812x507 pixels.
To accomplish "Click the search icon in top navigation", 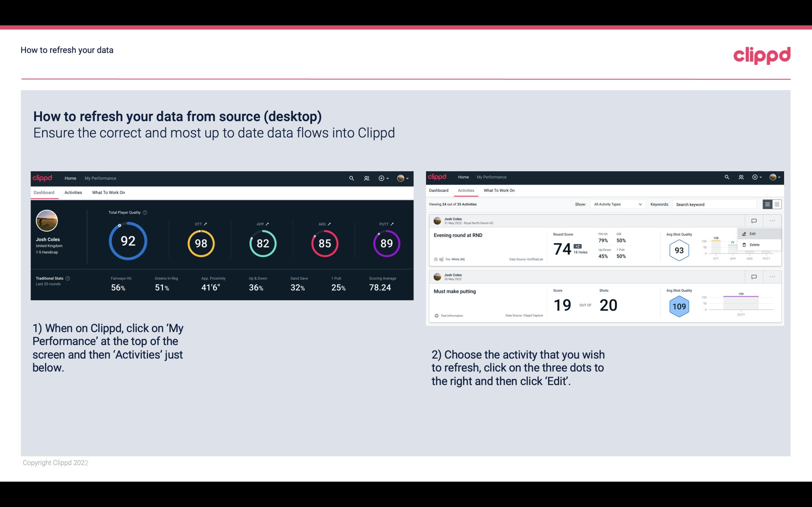I will click(x=351, y=177).
